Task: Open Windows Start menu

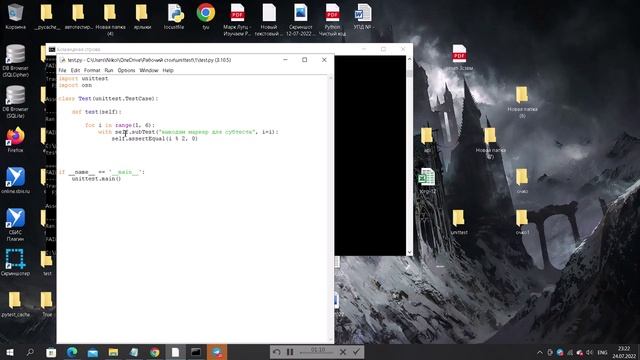Action: (x=10, y=352)
